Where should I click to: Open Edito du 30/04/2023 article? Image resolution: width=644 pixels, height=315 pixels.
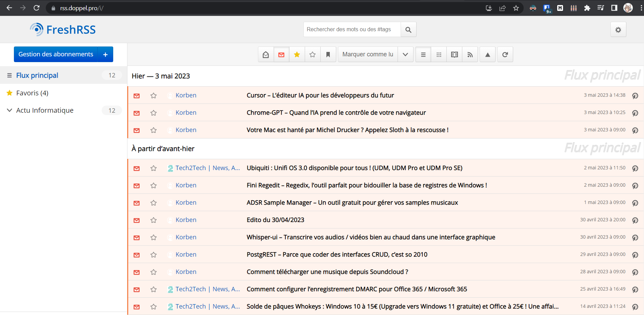click(x=276, y=220)
